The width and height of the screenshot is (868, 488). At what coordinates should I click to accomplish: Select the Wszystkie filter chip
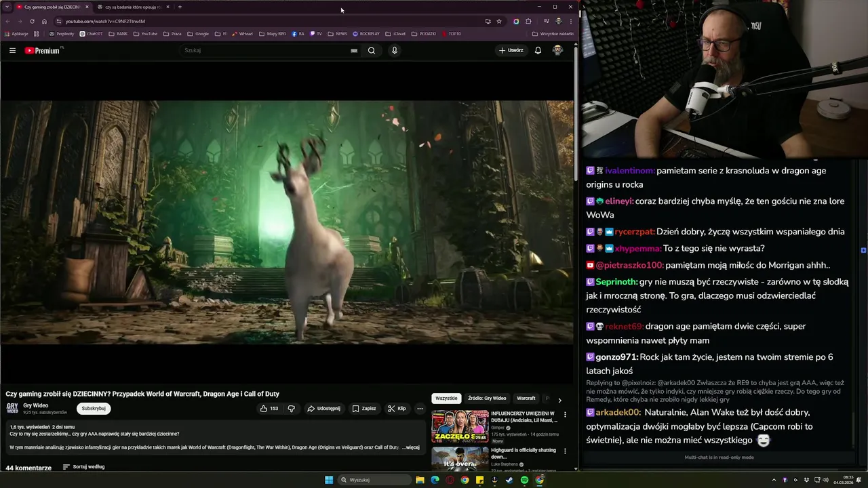click(446, 399)
